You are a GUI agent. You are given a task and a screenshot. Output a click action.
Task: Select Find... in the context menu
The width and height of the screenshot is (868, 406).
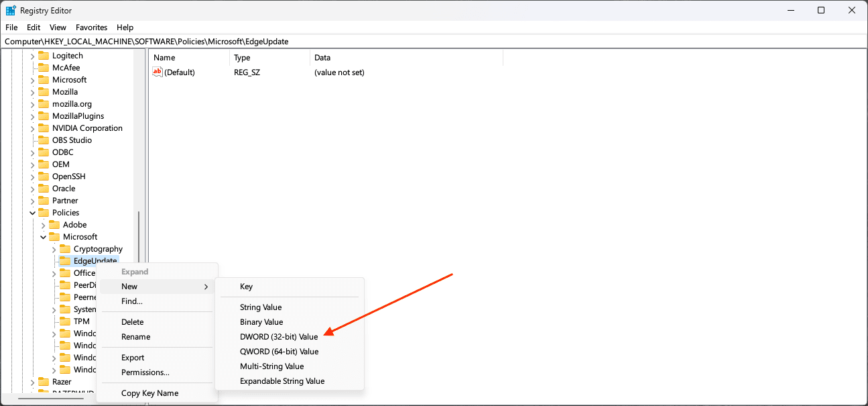(158, 301)
